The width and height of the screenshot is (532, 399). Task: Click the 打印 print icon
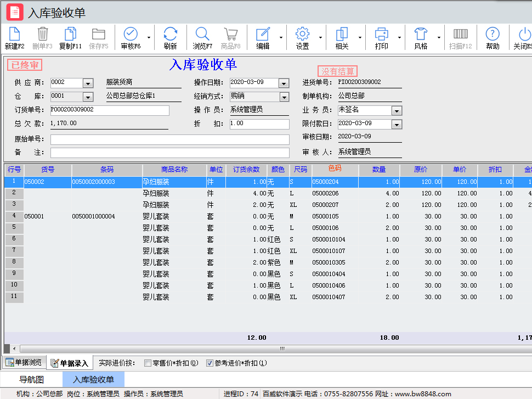coord(381,37)
